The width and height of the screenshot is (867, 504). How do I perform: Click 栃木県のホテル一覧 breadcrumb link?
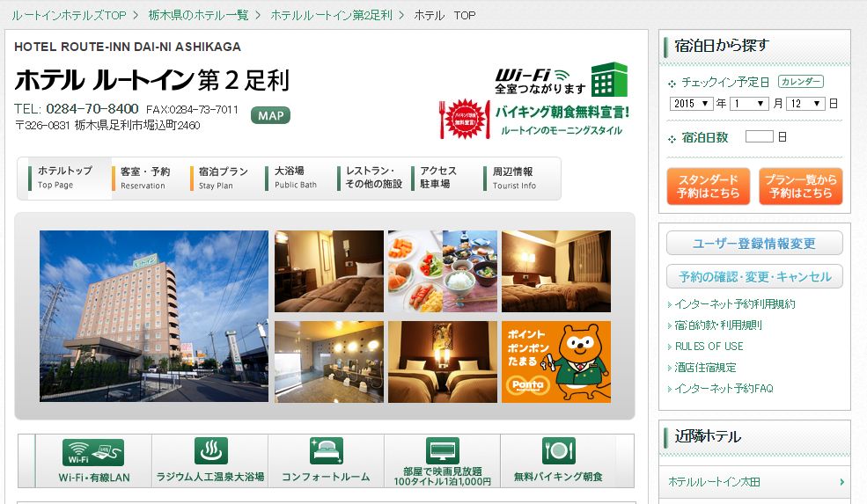click(x=199, y=16)
